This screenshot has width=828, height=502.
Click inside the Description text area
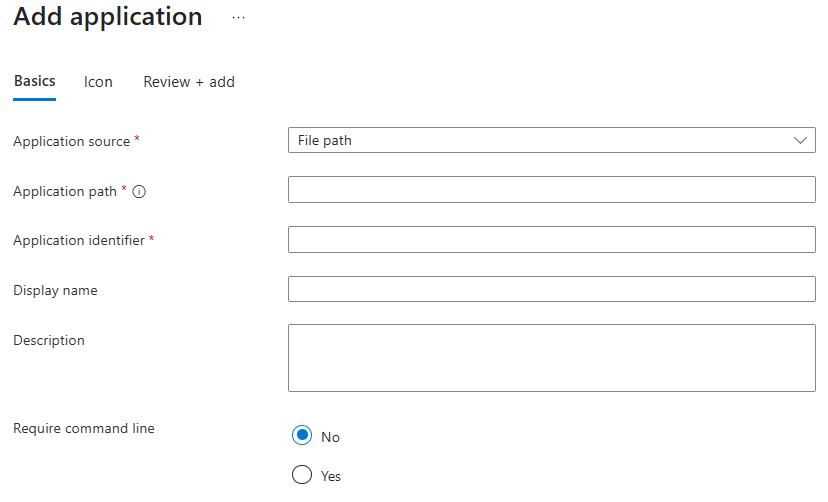pos(552,358)
